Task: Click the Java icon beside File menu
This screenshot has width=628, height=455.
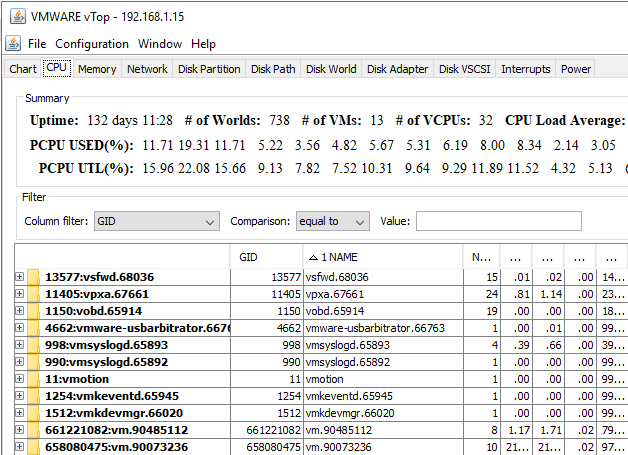Action: (13, 43)
